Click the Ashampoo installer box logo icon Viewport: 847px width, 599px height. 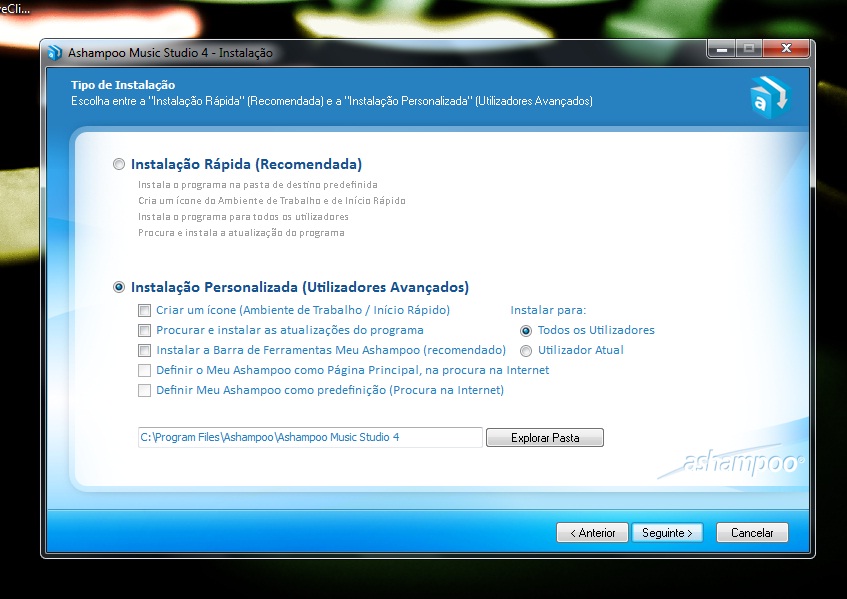pyautogui.click(x=770, y=97)
